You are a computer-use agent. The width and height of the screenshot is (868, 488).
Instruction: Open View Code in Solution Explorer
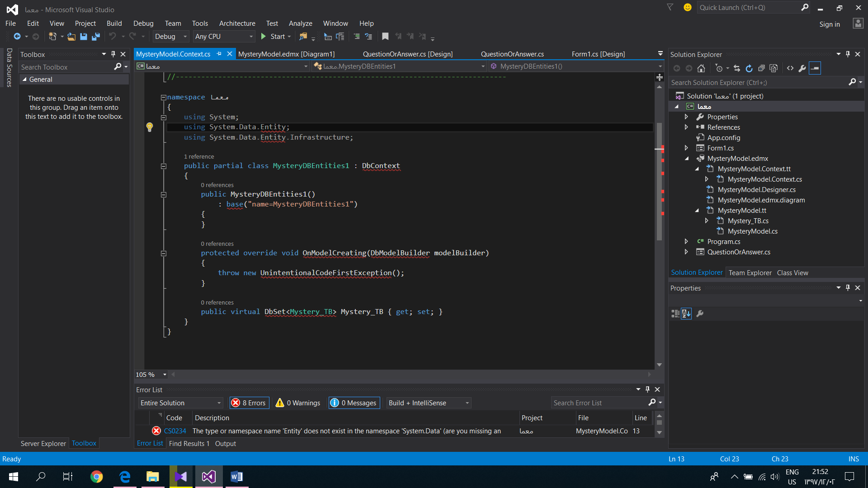click(790, 68)
